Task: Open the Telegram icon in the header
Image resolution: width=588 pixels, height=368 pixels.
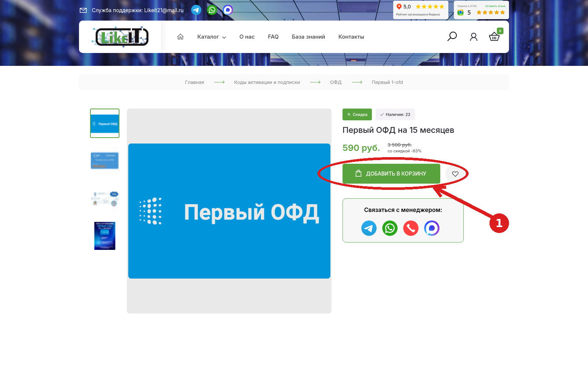Action: [x=196, y=10]
